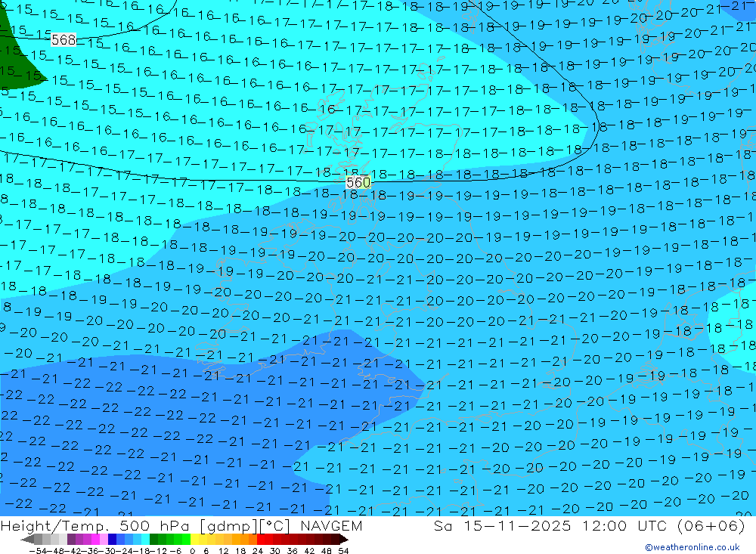Click the dark purple legend swatch at -42

coord(71,539)
